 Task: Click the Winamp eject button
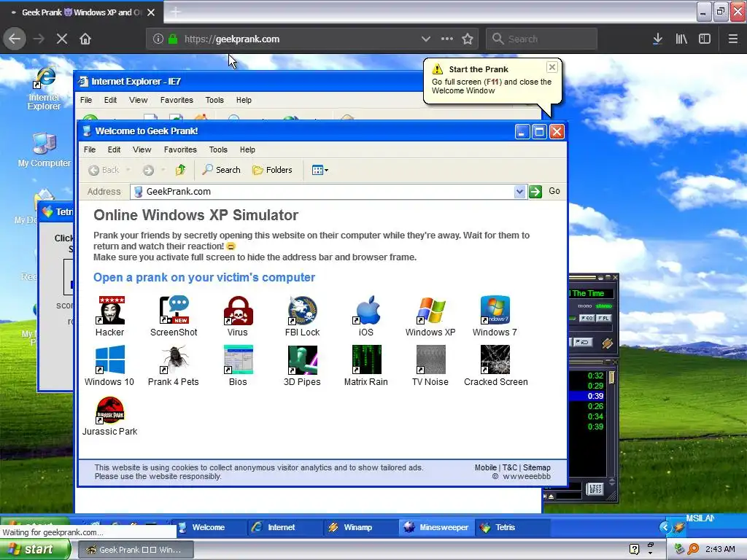click(551, 496)
